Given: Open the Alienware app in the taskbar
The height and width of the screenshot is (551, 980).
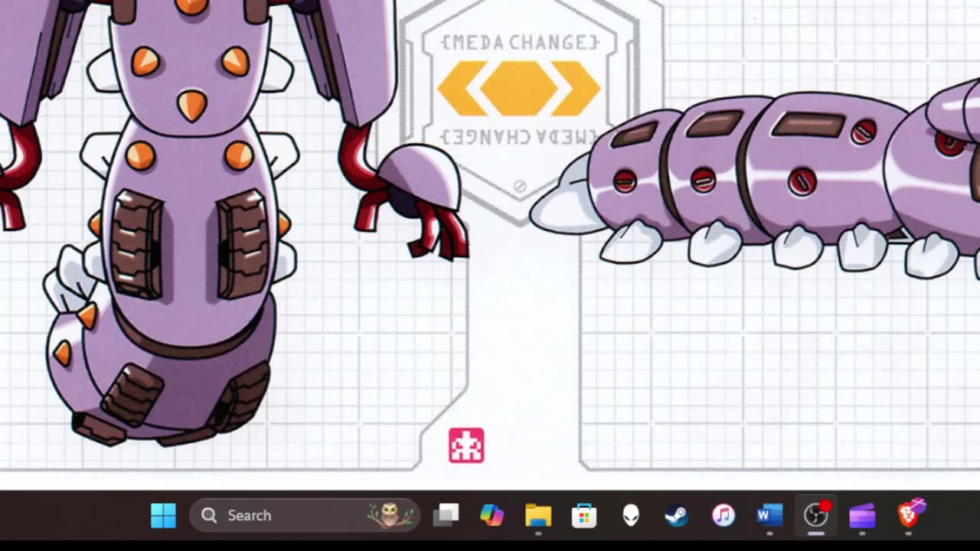Looking at the screenshot, I should [631, 515].
